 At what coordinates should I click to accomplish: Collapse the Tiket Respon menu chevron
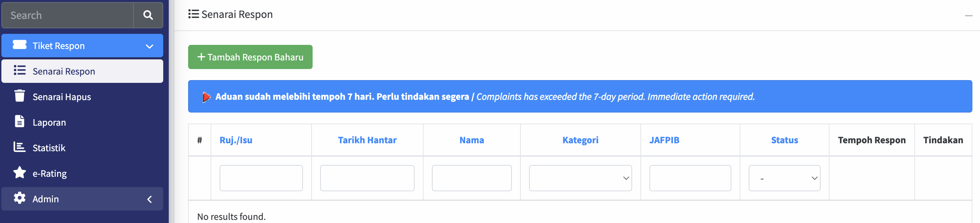pos(149,46)
